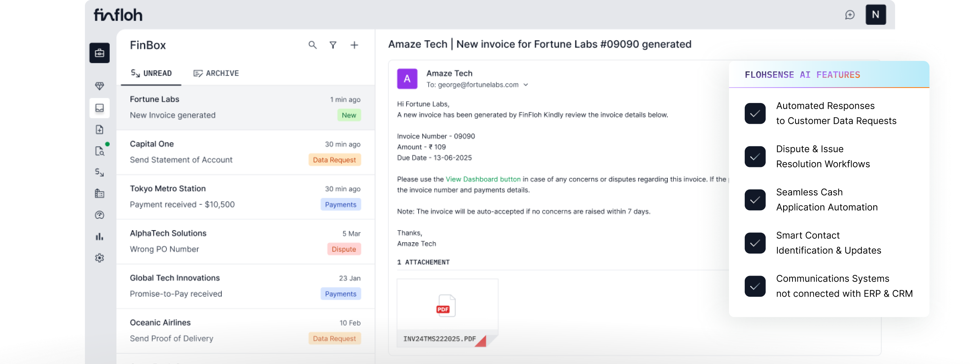Switch to the ARCHIVE tab
The width and height of the screenshot is (980, 364).
(216, 73)
